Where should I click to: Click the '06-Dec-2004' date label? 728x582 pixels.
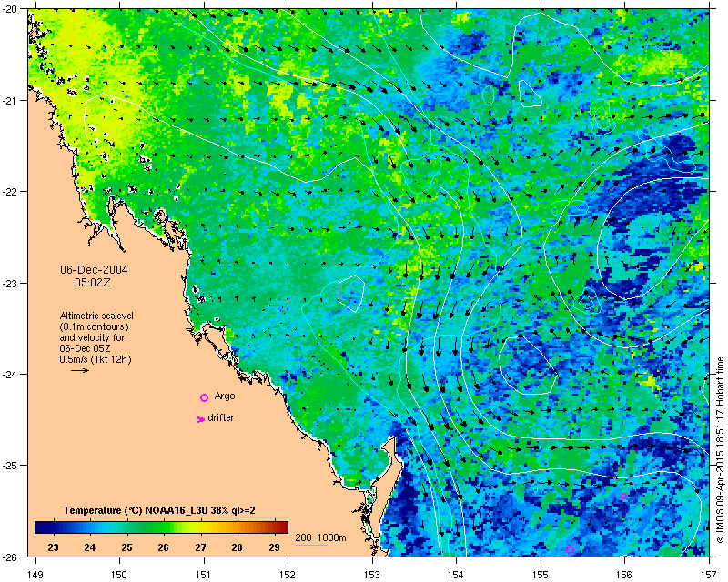click(94, 270)
